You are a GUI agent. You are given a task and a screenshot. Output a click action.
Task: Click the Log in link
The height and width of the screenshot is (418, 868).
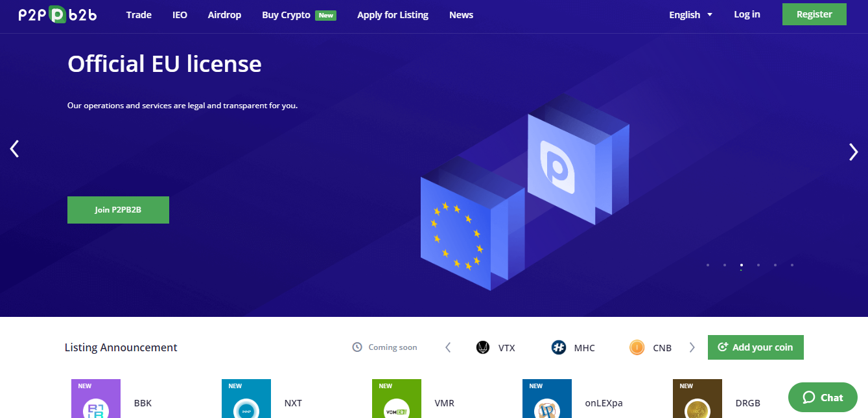coord(747,14)
